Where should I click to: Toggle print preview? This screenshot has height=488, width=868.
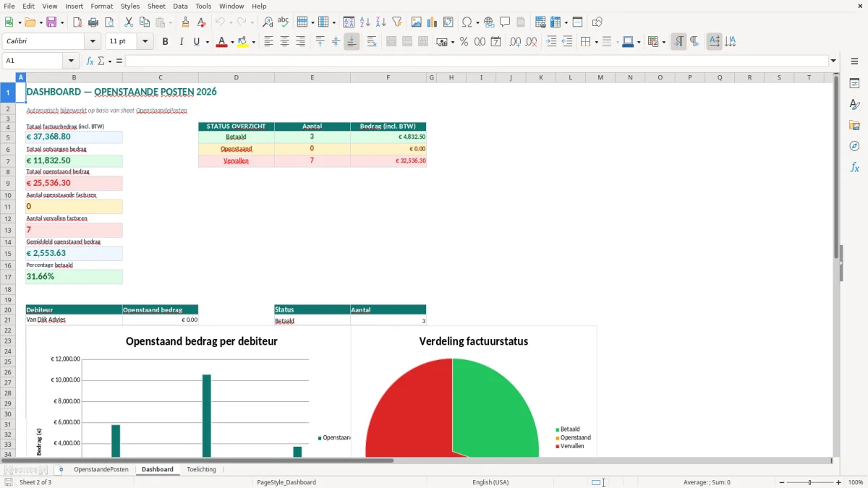[x=110, y=22]
